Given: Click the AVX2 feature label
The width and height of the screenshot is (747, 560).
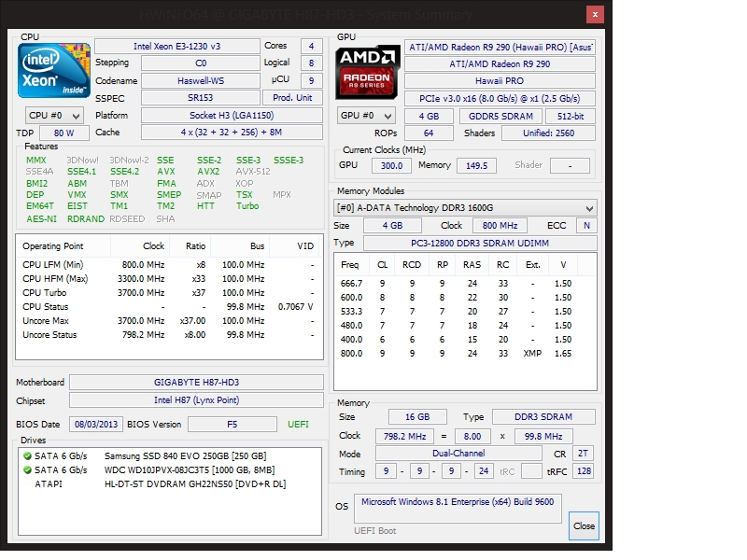Looking at the screenshot, I should 208,172.
